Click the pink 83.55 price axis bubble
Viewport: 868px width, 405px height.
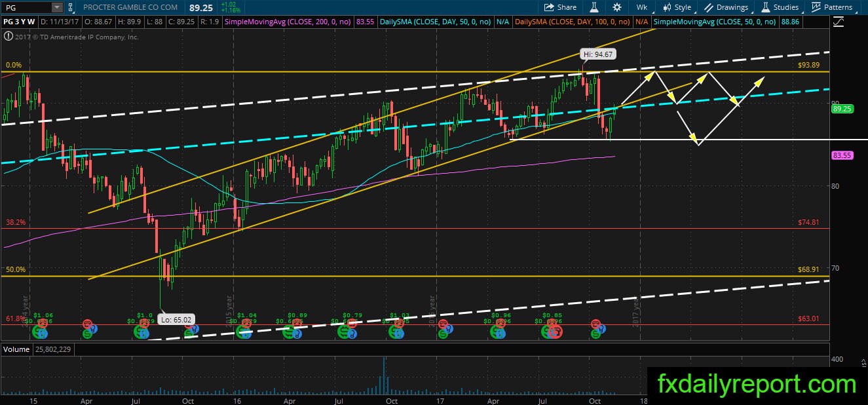click(841, 155)
